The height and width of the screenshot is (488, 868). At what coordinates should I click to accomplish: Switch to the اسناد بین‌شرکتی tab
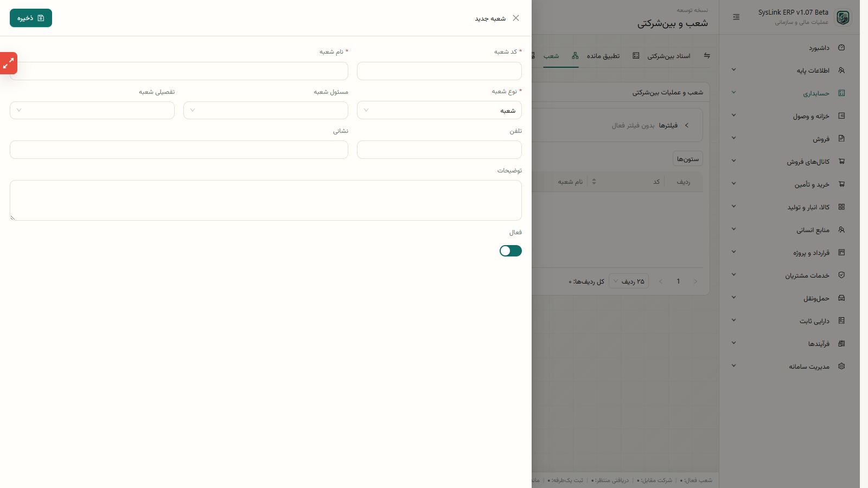coord(669,56)
